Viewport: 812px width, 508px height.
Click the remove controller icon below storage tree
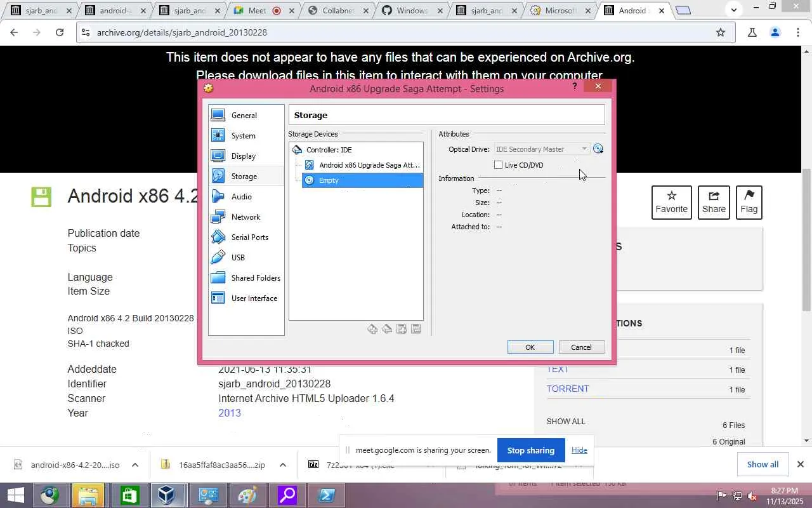[387, 329]
